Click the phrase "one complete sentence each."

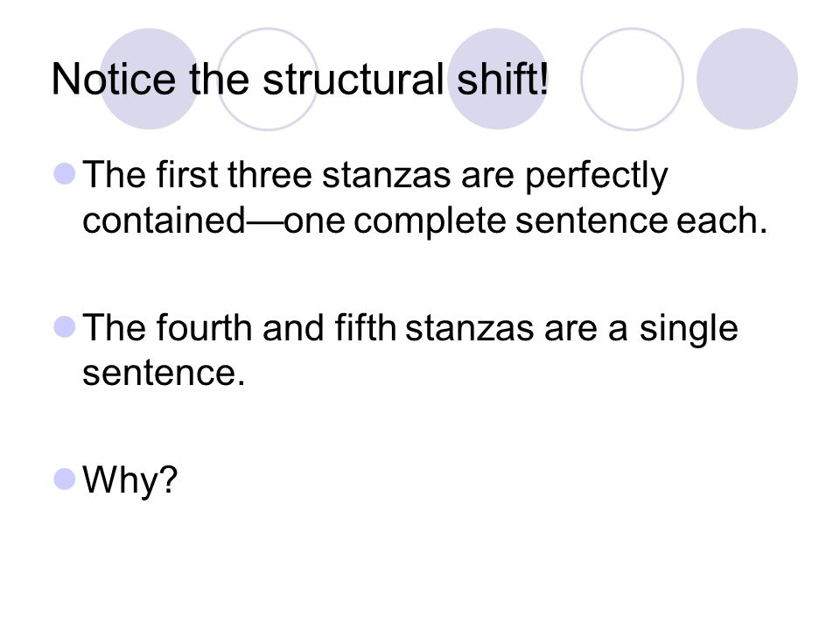[x=526, y=220]
